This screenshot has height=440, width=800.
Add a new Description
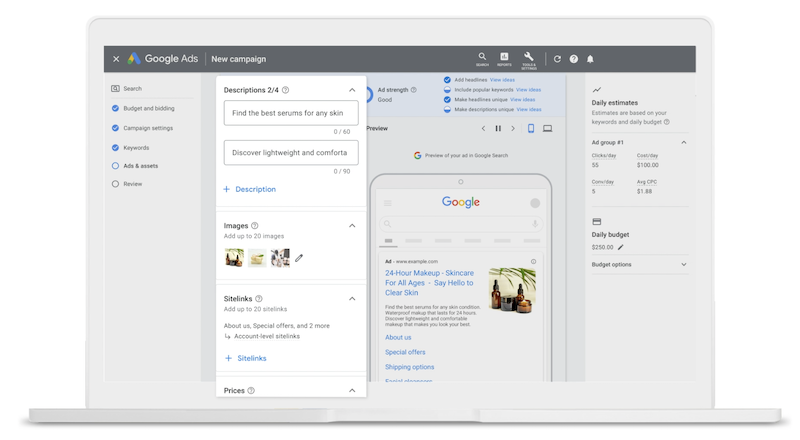click(x=249, y=189)
